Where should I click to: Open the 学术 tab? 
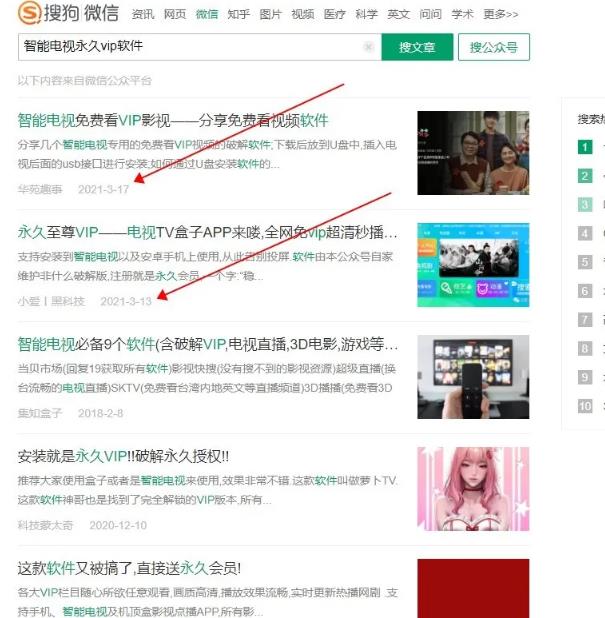coord(462,15)
